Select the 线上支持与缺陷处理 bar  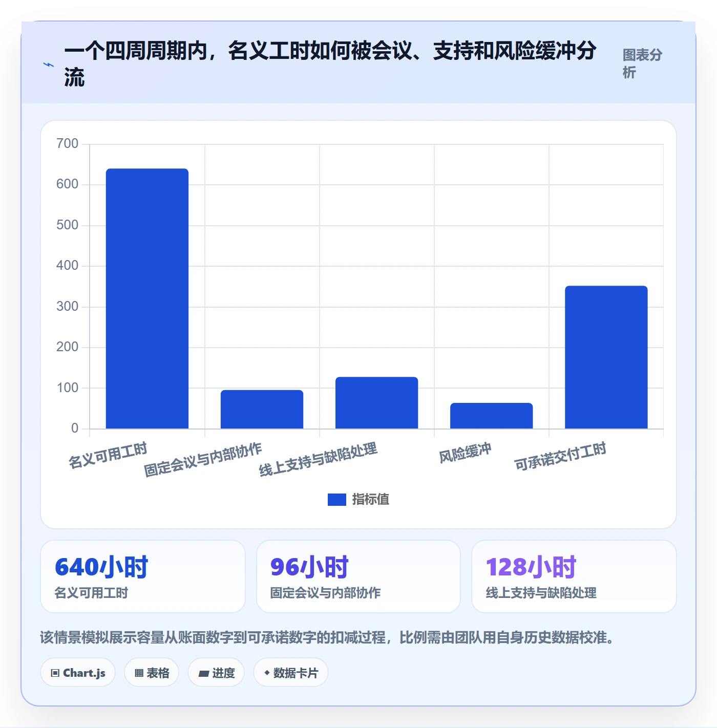click(376, 403)
